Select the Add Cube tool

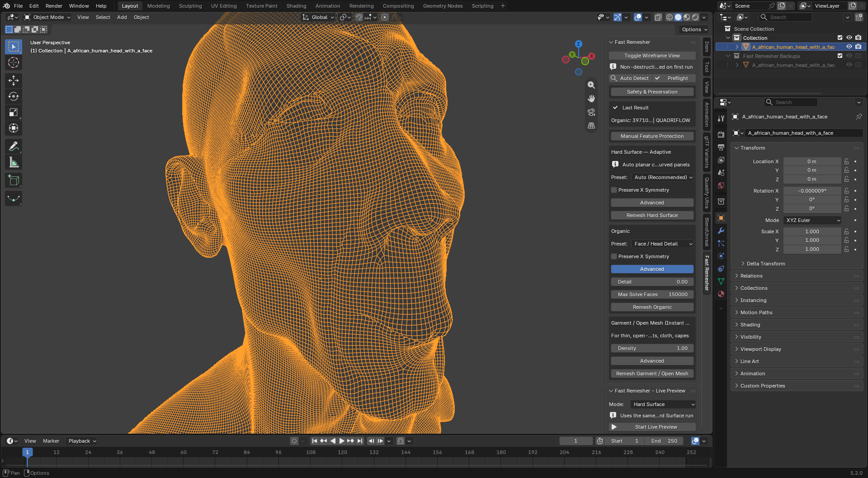point(14,180)
